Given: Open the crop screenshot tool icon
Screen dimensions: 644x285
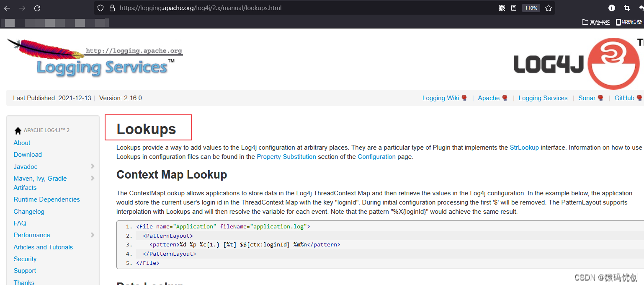Looking at the screenshot, I should tap(626, 8).
